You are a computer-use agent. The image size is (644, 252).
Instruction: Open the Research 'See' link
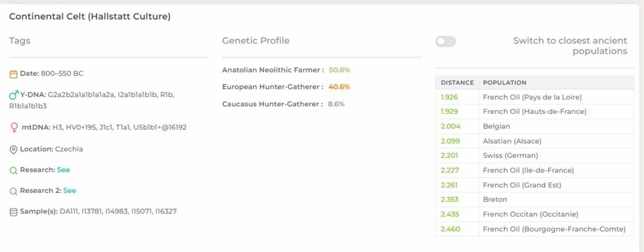pyautogui.click(x=63, y=170)
